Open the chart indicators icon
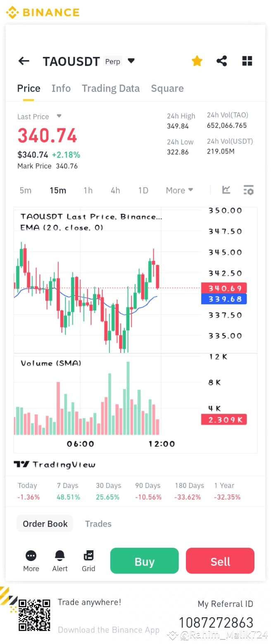 tap(226, 190)
